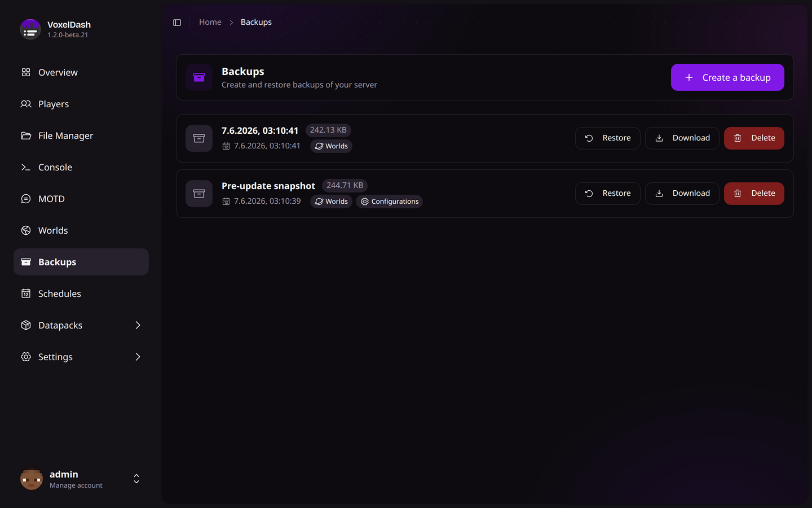Click the Configurations tag on Pre-update snapshot
This screenshot has width=812, height=508.
coord(389,202)
